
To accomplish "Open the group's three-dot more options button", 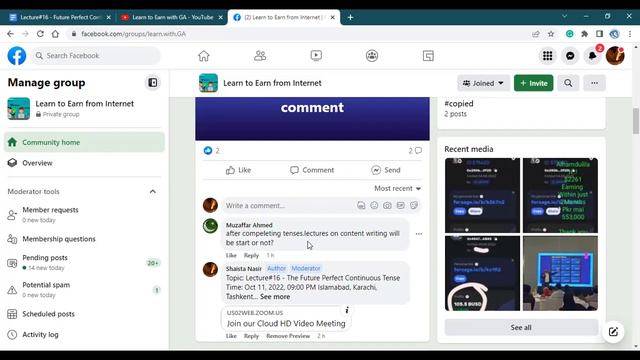I will (594, 83).
